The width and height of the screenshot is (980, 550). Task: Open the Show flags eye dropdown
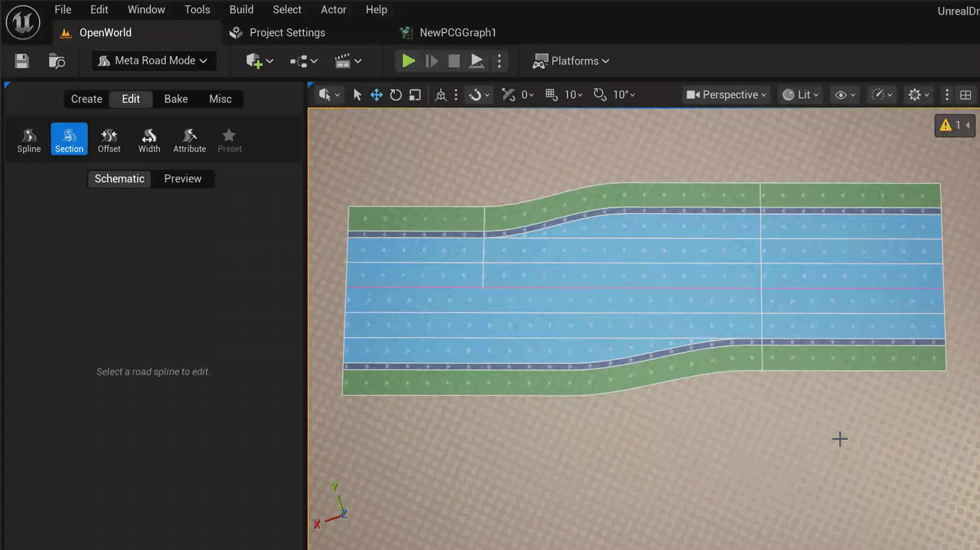click(845, 95)
